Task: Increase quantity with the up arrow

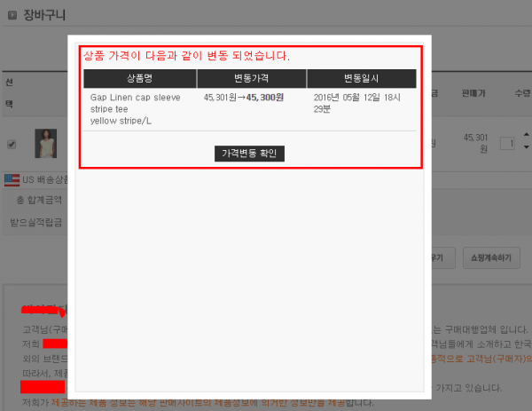Action: [x=526, y=136]
